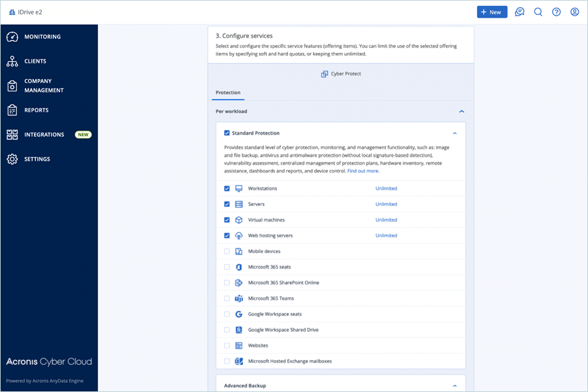Click the Reports clipboard icon

click(12, 110)
